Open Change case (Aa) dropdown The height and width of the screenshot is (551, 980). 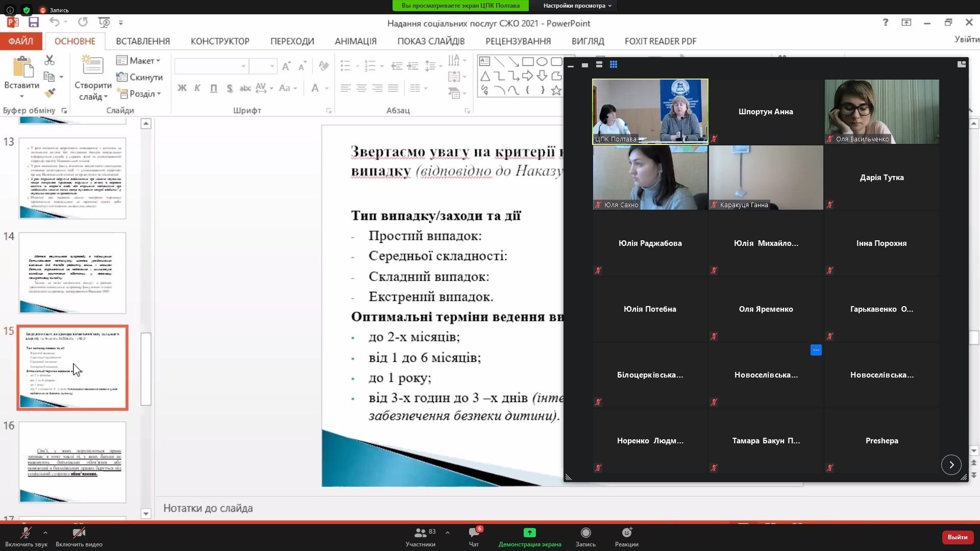(x=288, y=88)
